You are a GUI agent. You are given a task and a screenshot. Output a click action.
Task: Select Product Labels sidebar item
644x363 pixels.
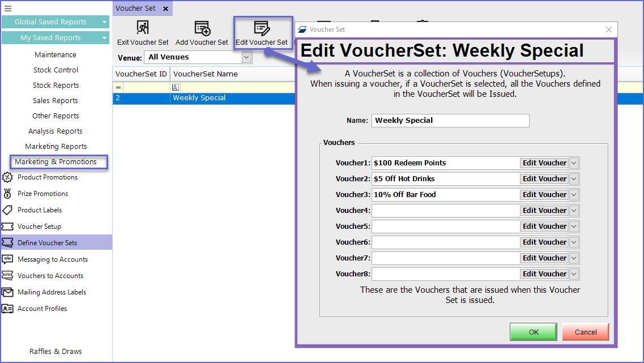(x=40, y=210)
